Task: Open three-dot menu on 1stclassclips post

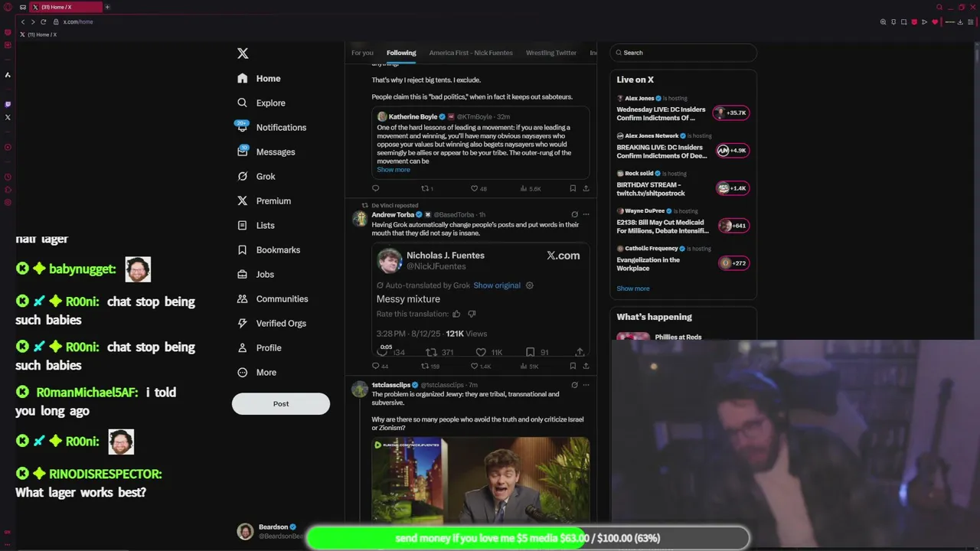Action: [x=586, y=385]
